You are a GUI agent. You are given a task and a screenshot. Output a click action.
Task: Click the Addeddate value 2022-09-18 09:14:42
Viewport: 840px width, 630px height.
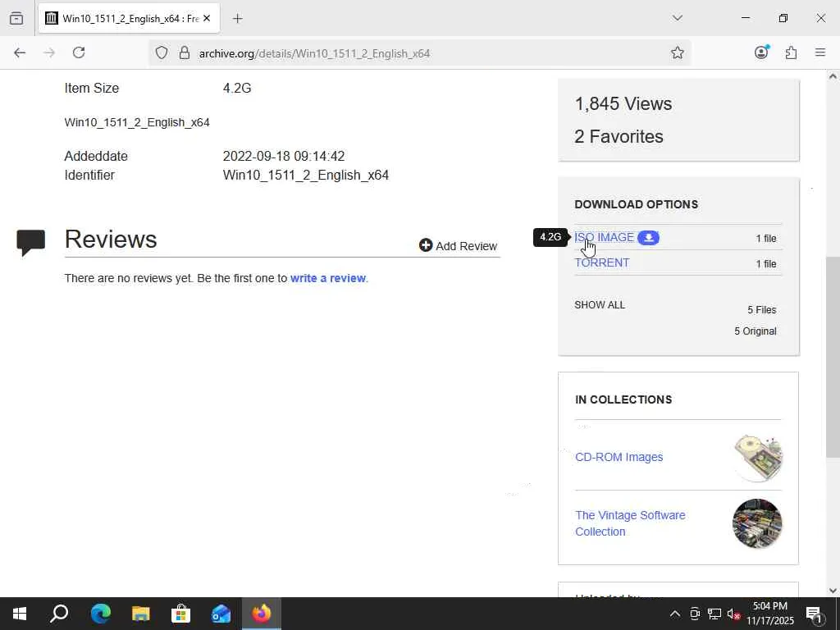[283, 156]
